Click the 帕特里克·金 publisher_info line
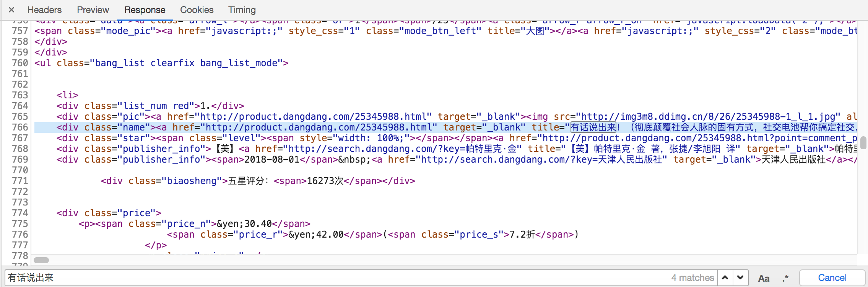Image resolution: width=868 pixels, height=287 pixels. click(457, 149)
